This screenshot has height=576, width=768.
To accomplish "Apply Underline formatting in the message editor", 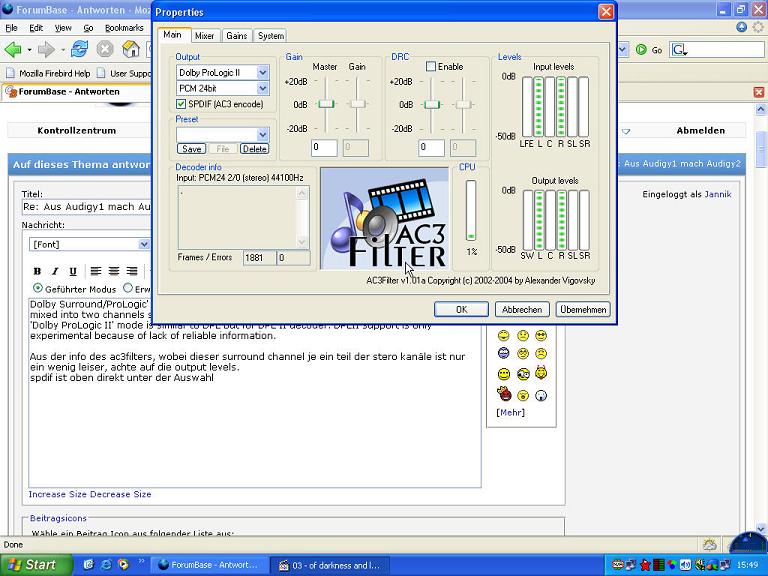I will (72, 271).
